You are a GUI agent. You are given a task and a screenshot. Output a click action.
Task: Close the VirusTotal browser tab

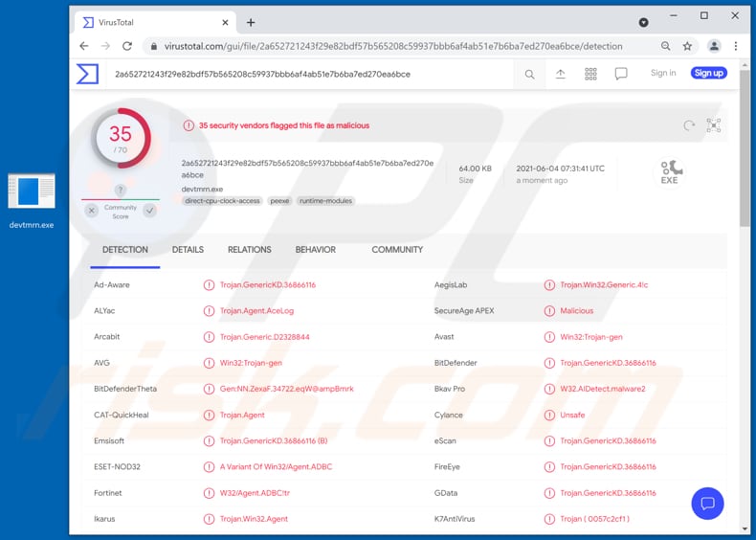pos(225,22)
